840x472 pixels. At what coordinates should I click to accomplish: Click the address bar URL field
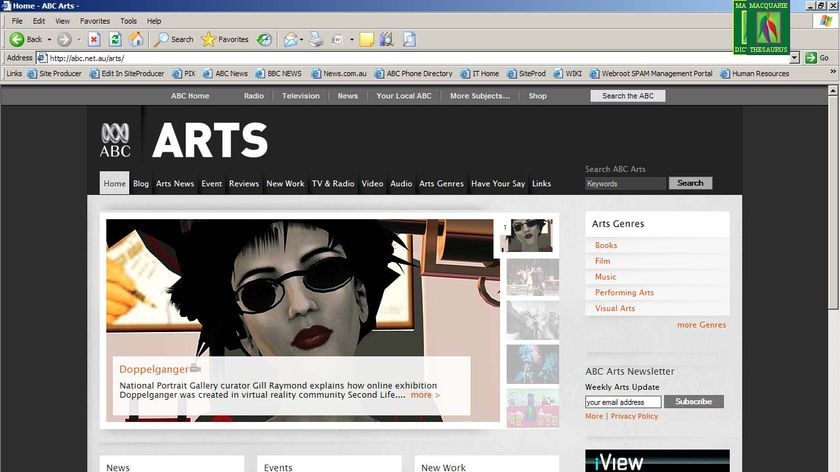pyautogui.click(x=412, y=58)
